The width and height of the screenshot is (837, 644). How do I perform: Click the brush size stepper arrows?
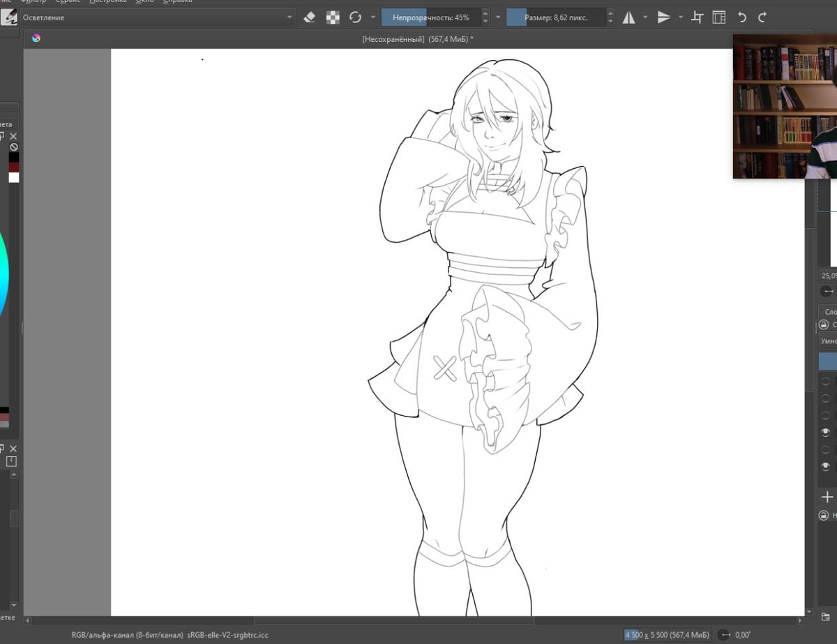point(611,17)
